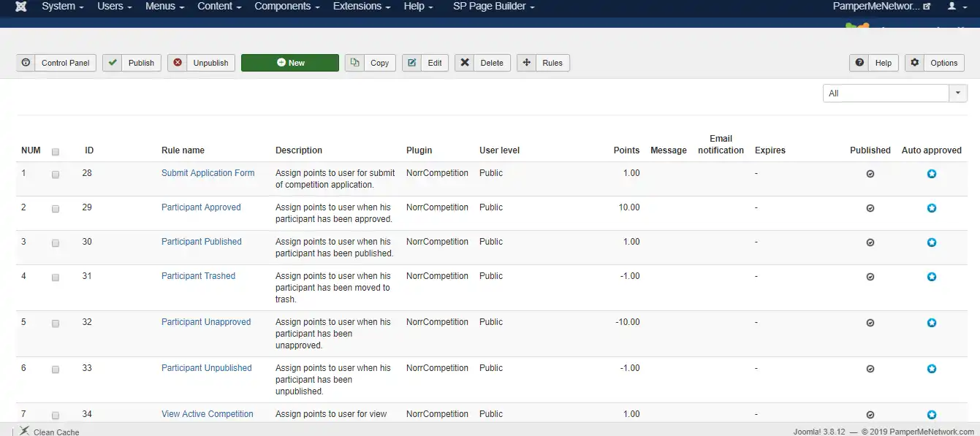Click the Control Panel toolbar button
Image resolution: width=980 pixels, height=436 pixels.
point(56,63)
